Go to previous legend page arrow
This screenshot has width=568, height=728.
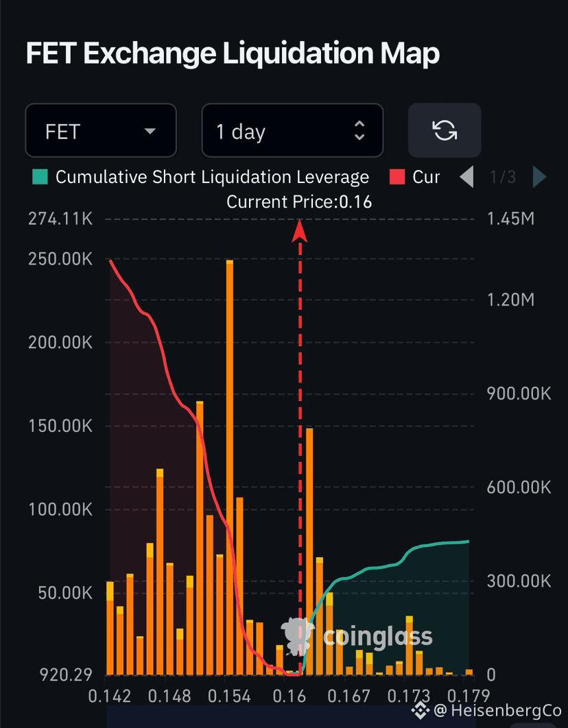pyautogui.click(x=466, y=177)
